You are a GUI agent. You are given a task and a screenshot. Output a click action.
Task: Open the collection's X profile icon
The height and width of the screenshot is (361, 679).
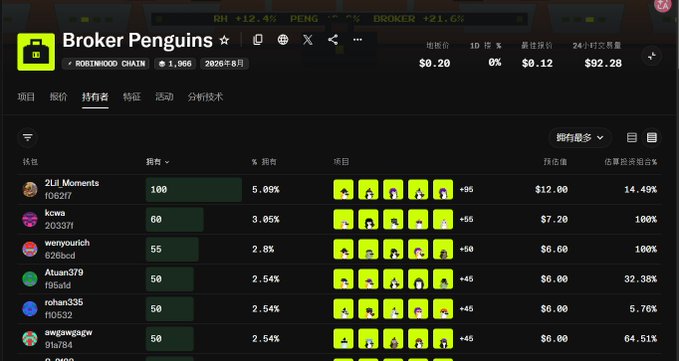click(x=307, y=40)
